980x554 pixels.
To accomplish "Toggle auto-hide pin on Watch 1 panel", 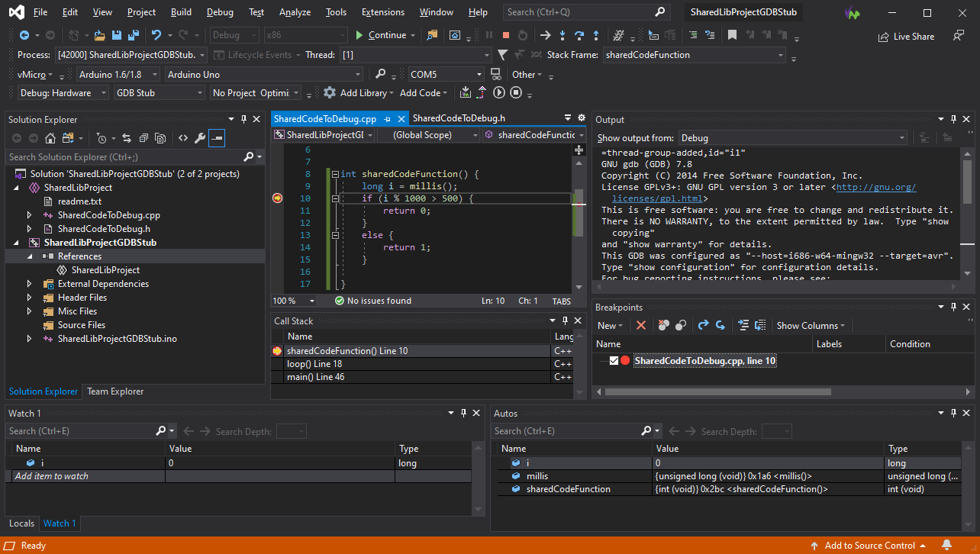I will point(463,413).
